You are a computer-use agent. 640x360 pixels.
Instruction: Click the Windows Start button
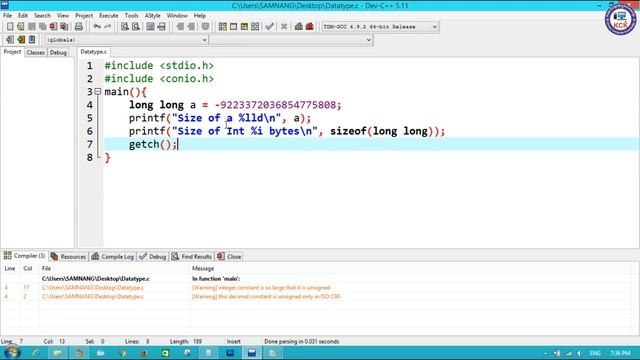pyautogui.click(x=12, y=353)
